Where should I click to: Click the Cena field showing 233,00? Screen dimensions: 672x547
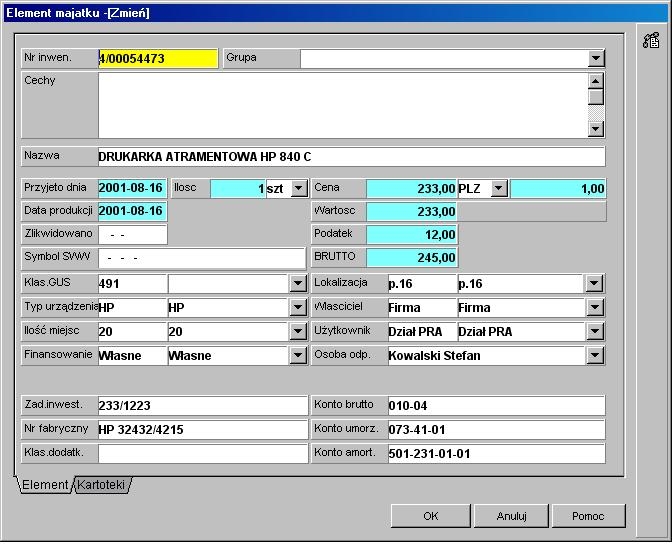[x=411, y=188]
